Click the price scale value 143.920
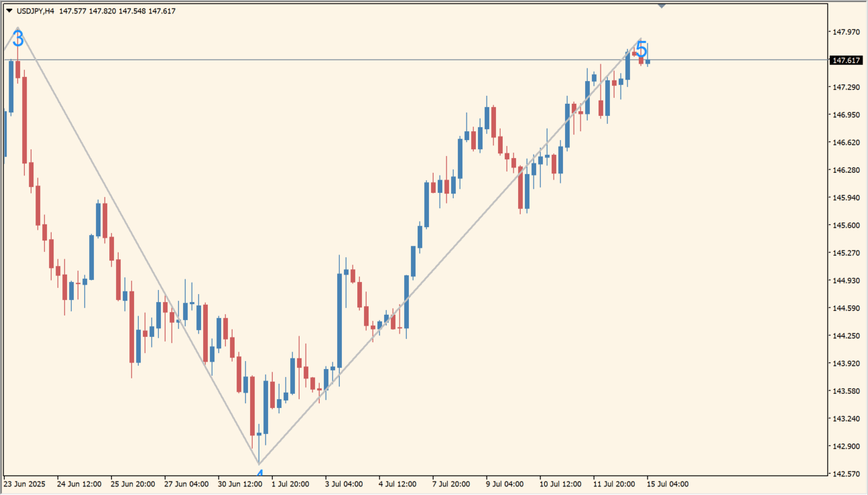The image size is (868, 495). coord(846,364)
